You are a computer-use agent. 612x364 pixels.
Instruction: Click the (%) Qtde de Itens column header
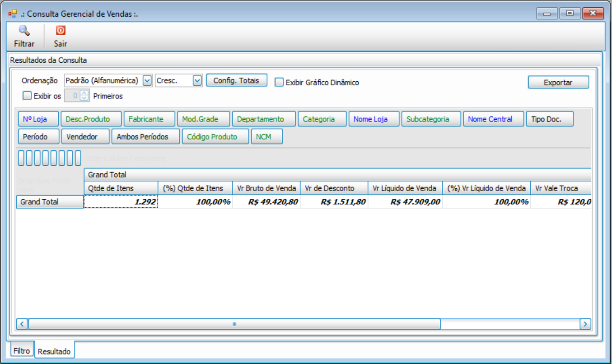[195, 188]
